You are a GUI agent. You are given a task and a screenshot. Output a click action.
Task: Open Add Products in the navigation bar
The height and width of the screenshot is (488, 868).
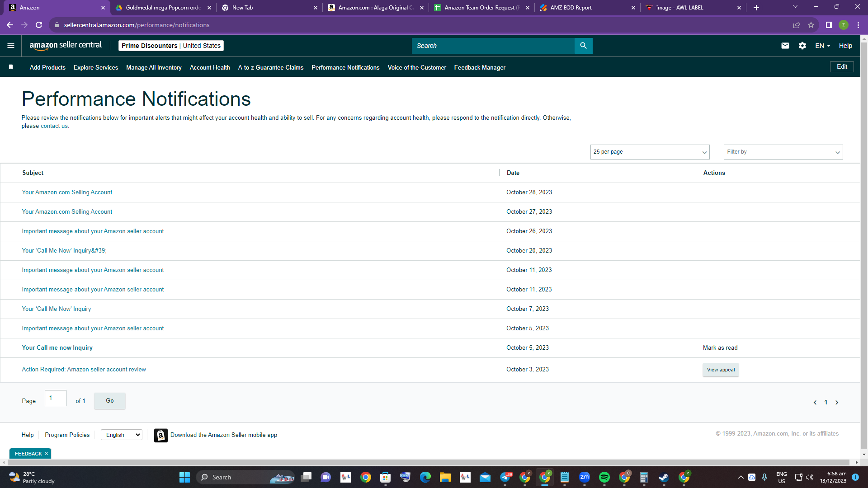[47, 67]
